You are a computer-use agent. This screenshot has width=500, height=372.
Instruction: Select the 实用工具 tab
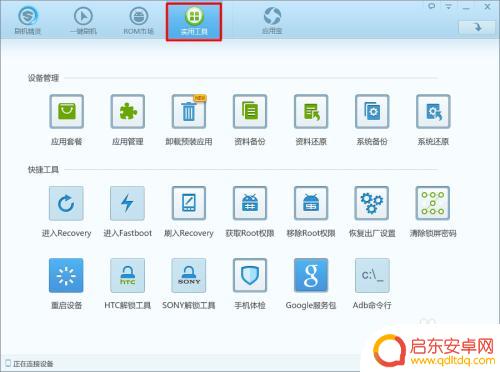(194, 22)
